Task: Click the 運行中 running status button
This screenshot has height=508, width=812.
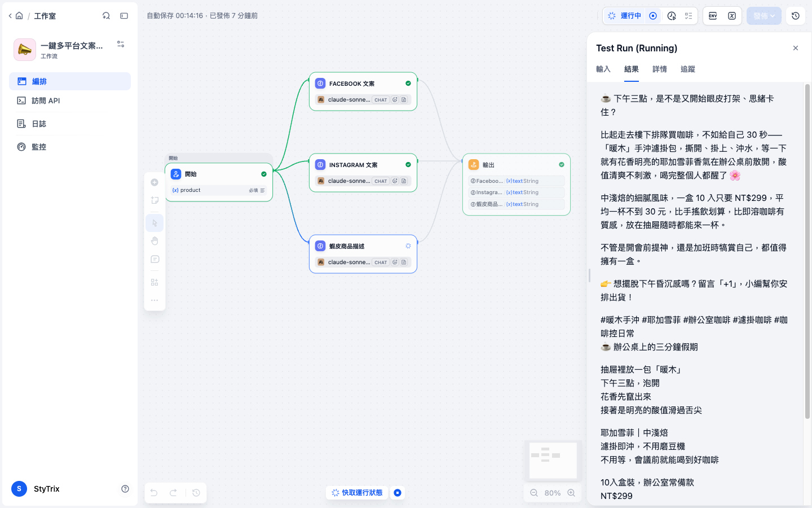Action: [624, 16]
